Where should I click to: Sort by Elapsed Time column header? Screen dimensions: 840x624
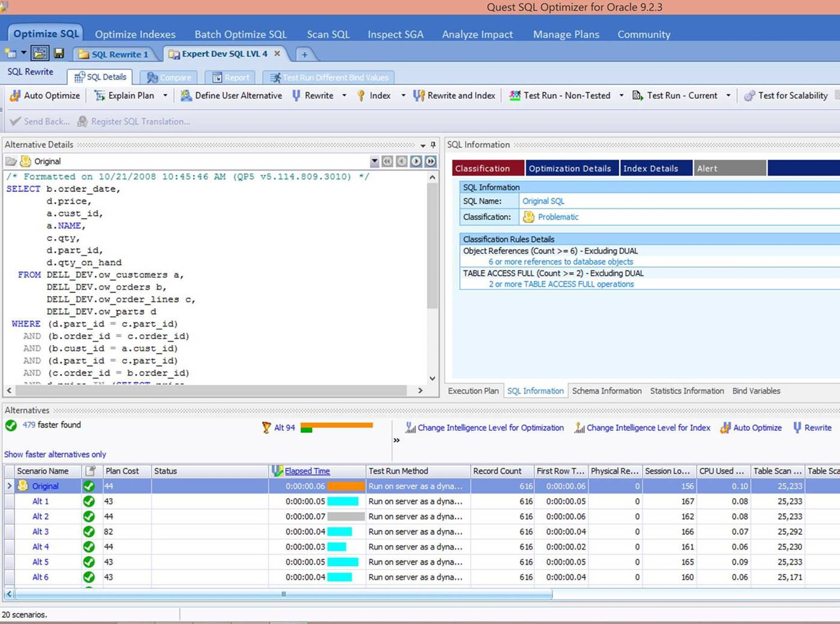(307, 471)
